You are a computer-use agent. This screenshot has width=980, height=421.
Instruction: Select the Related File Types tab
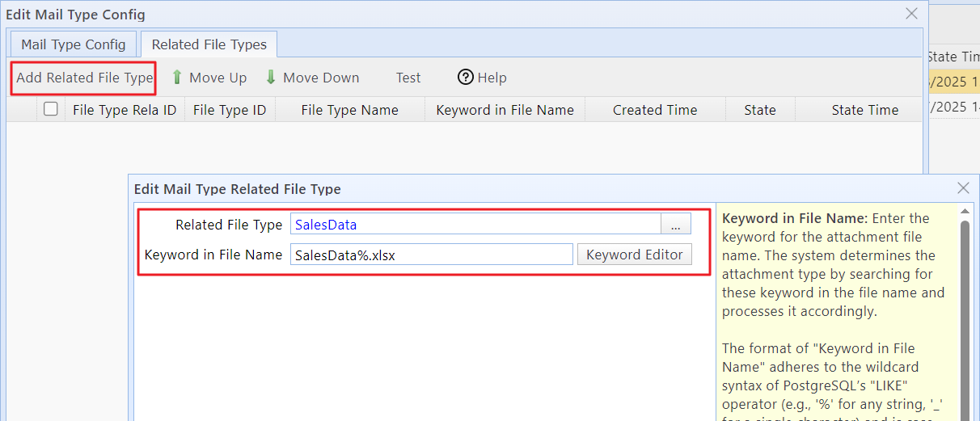[209, 44]
